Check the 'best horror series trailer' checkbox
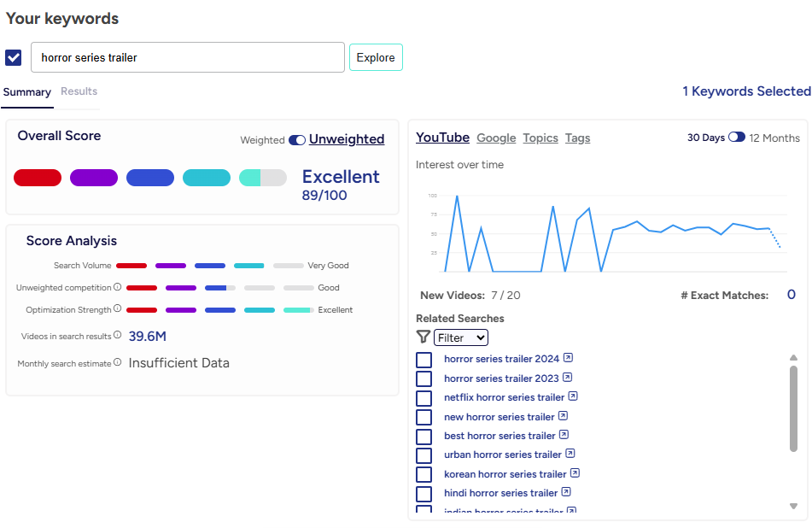 (424, 436)
